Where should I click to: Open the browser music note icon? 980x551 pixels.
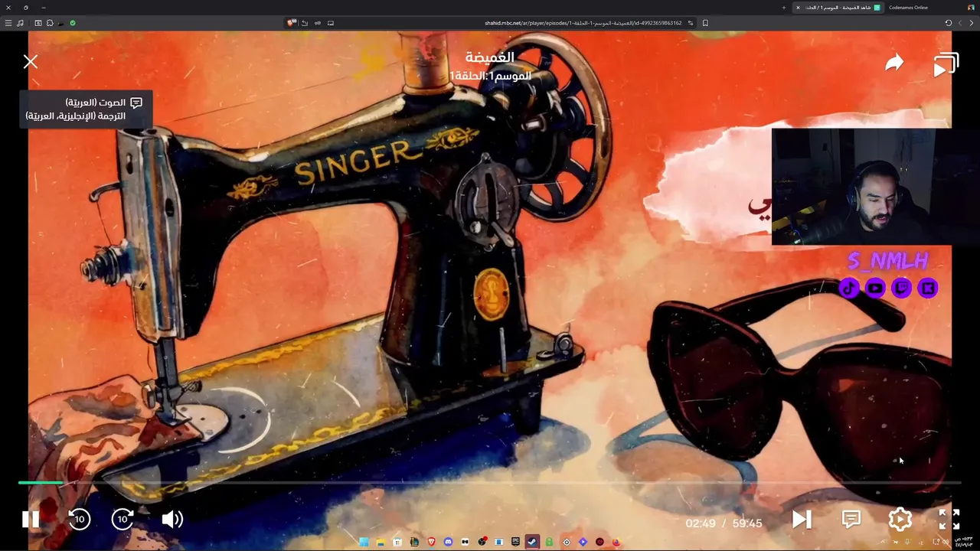coord(20,23)
